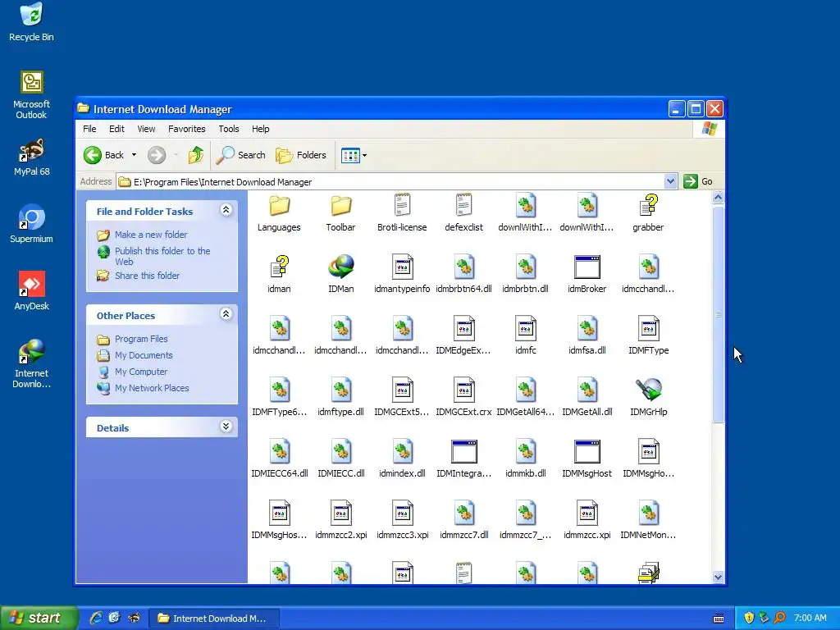This screenshot has width=840, height=630.
Task: Open Recycle Bin on desktop
Action: point(32,22)
